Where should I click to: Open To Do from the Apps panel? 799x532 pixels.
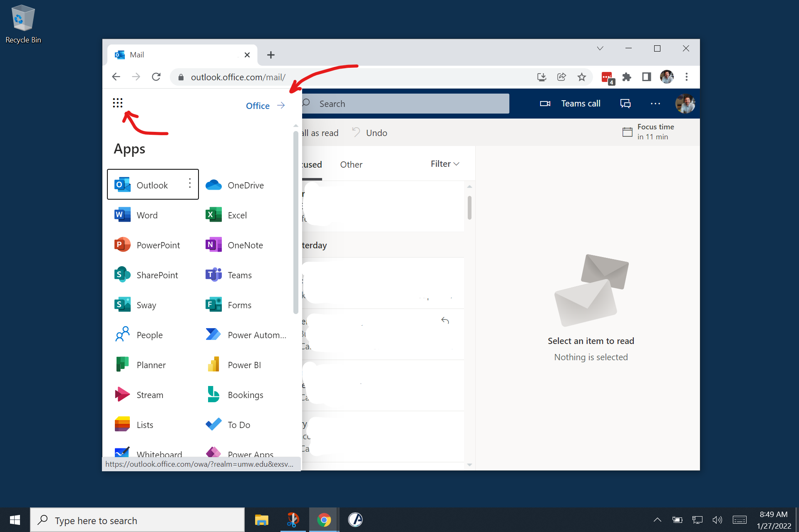tap(228, 425)
